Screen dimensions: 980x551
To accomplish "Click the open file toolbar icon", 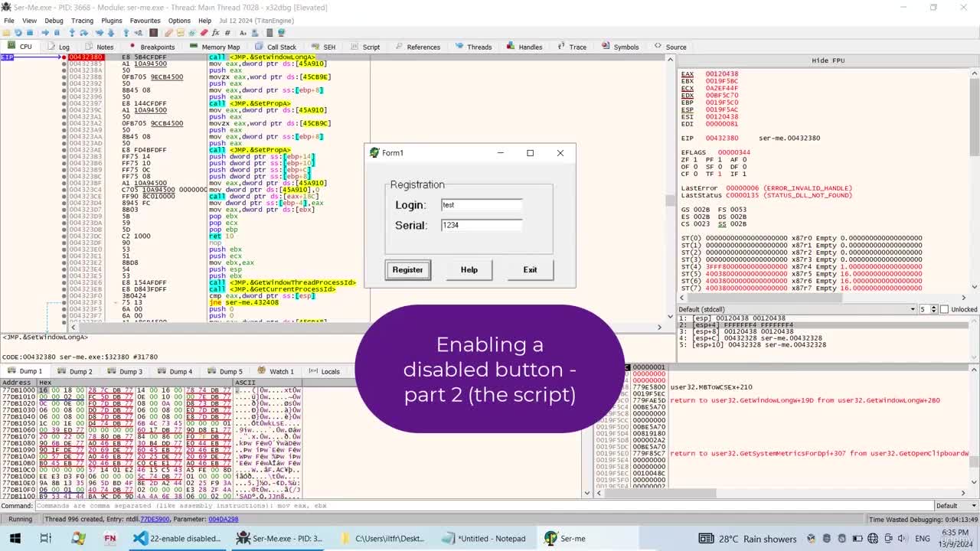I will pos(6,33).
